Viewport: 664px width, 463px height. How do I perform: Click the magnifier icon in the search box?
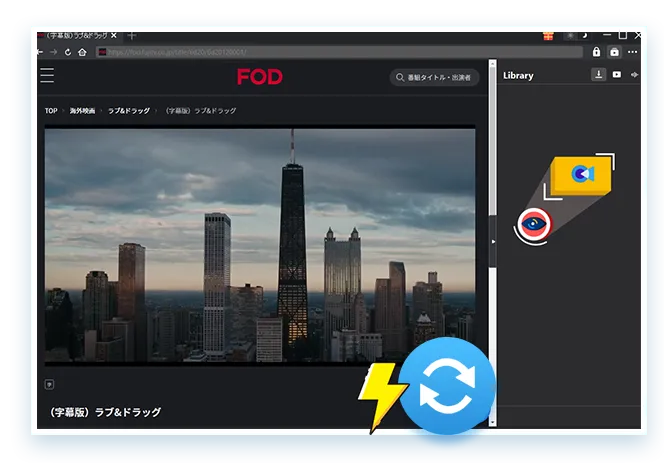coord(400,78)
